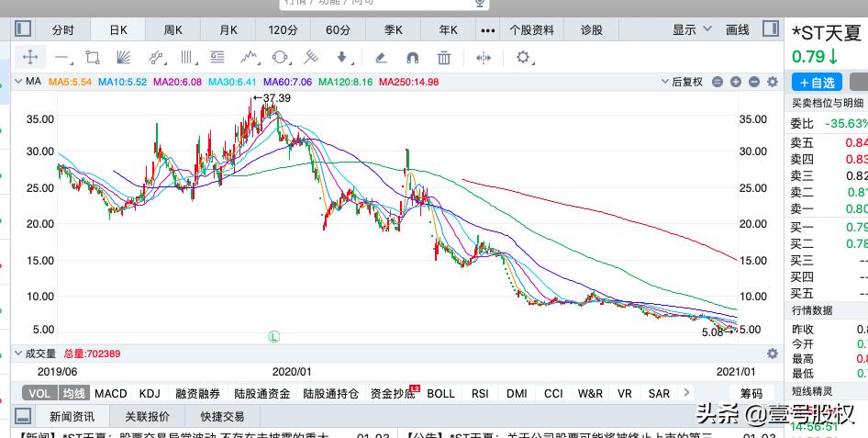This screenshot has height=438, width=868.
Task: Click the green L marker on chart
Action: click(274, 336)
